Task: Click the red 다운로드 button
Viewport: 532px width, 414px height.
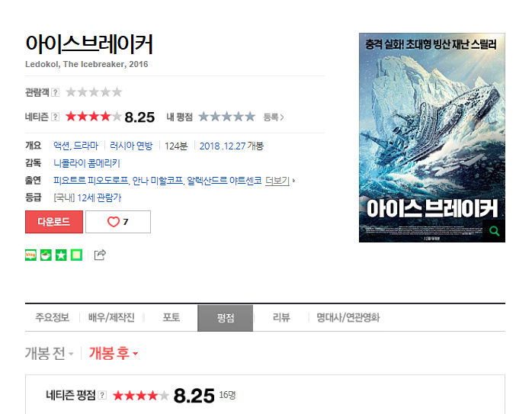Action: [x=54, y=222]
